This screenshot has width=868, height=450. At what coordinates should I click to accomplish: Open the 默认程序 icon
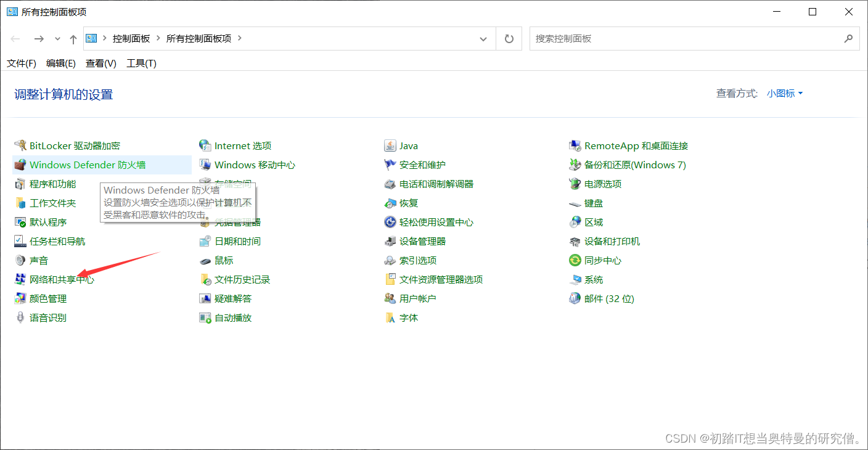click(20, 223)
